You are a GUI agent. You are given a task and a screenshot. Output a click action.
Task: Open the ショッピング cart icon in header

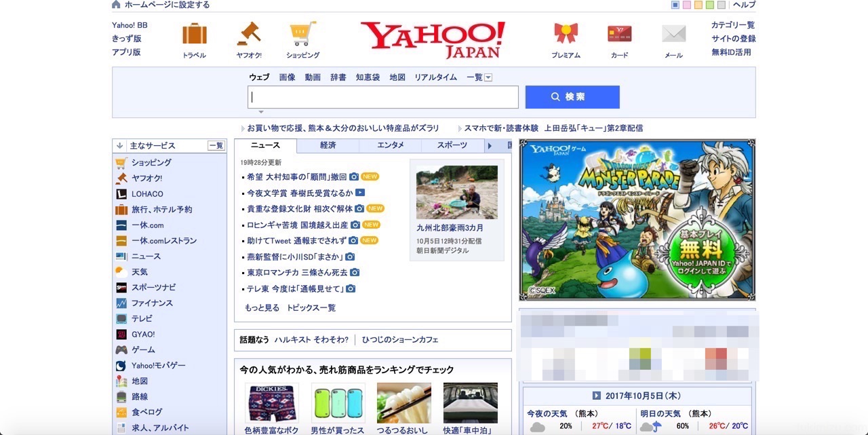(x=302, y=33)
